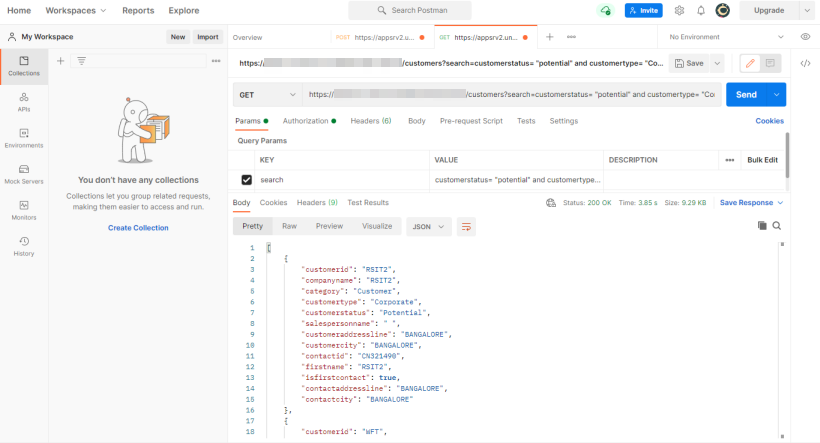Click the New button
Image resolution: width=820 pixels, height=443 pixels.
[178, 37]
